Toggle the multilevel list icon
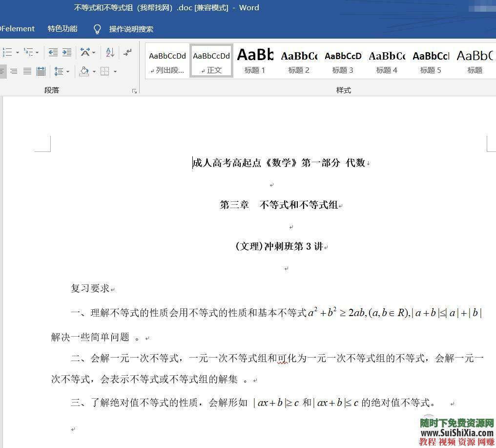Viewport: 496px width, 448px height. [28, 52]
